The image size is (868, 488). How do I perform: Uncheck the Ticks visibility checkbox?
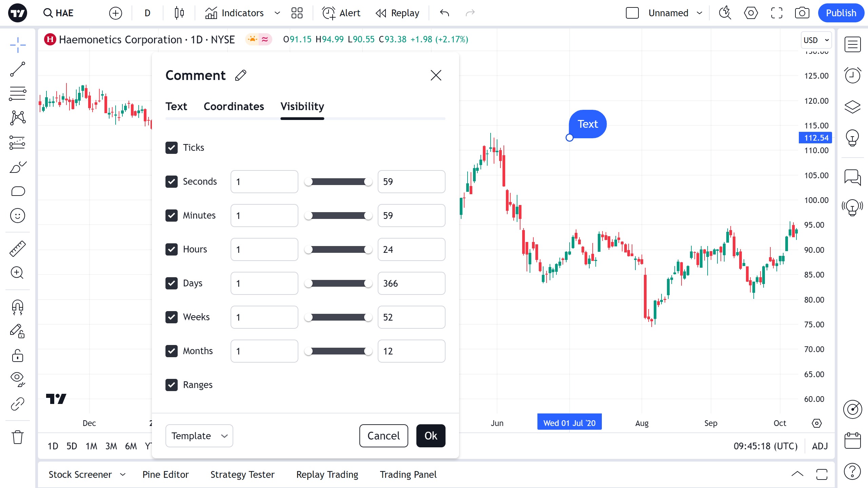tap(172, 148)
